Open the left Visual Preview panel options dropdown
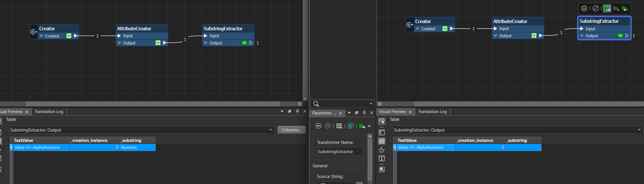The image size is (644, 184). click(x=282, y=111)
